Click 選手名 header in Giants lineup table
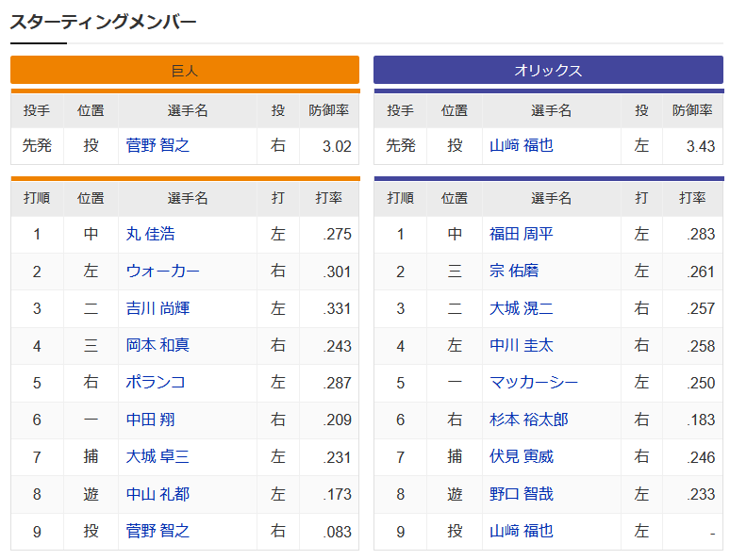 188,198
